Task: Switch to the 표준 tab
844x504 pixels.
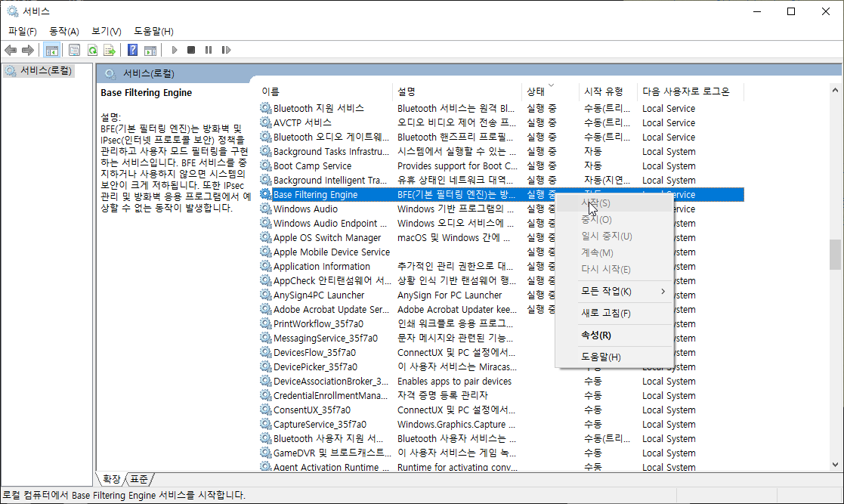Action: pyautogui.click(x=139, y=479)
